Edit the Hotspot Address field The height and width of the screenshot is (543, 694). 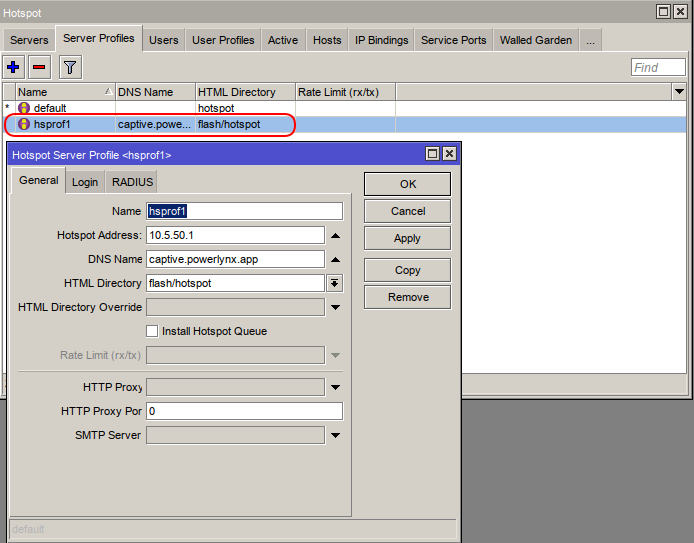pos(235,235)
